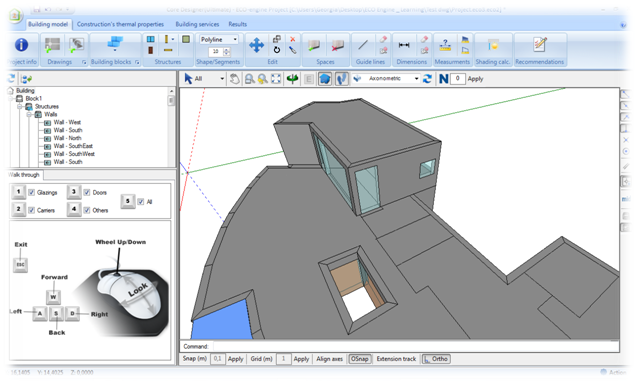Open Project info icon
Screen dimensions: 637x383
point(22,45)
